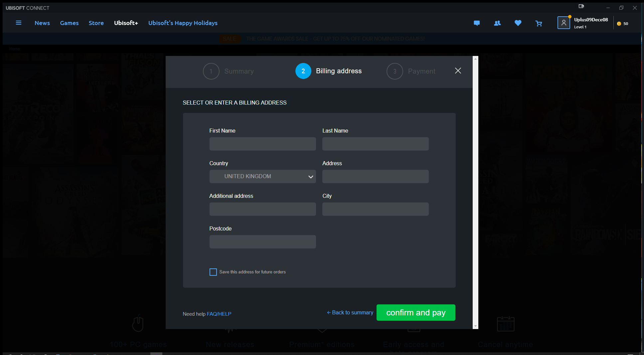This screenshot has width=644, height=355.
Task: Click the dialog's vertical scrollbar down arrow
Action: pos(475,326)
